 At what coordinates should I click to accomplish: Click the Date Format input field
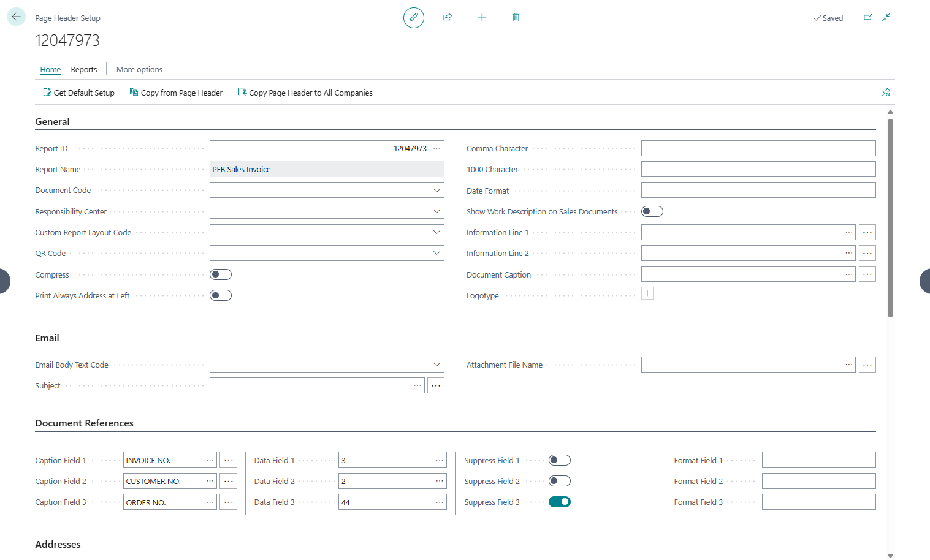click(x=758, y=190)
